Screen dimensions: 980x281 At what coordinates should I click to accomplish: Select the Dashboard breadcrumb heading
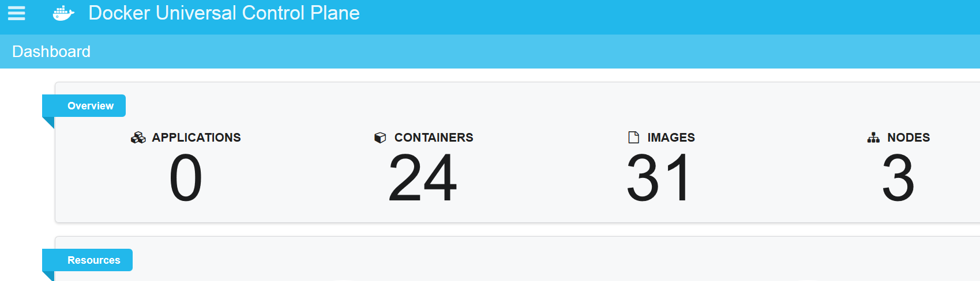51,52
